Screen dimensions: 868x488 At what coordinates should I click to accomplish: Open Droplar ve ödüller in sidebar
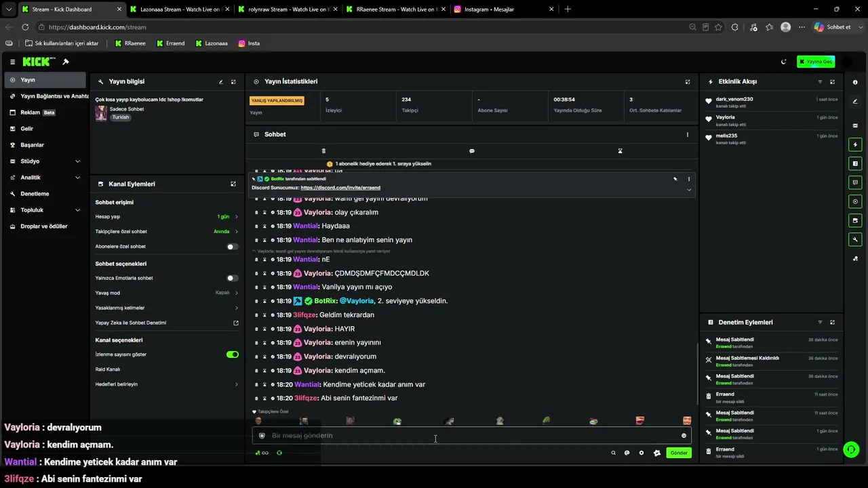tap(45, 226)
